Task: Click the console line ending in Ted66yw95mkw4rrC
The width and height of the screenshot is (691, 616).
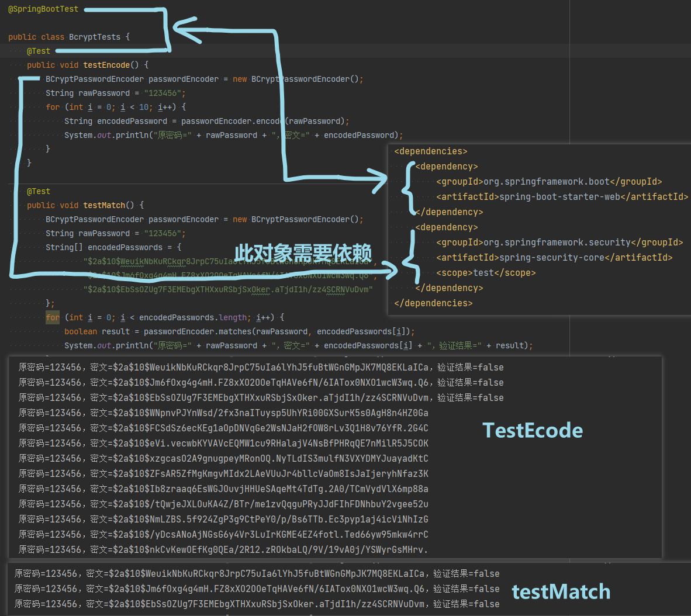Action: [223, 534]
